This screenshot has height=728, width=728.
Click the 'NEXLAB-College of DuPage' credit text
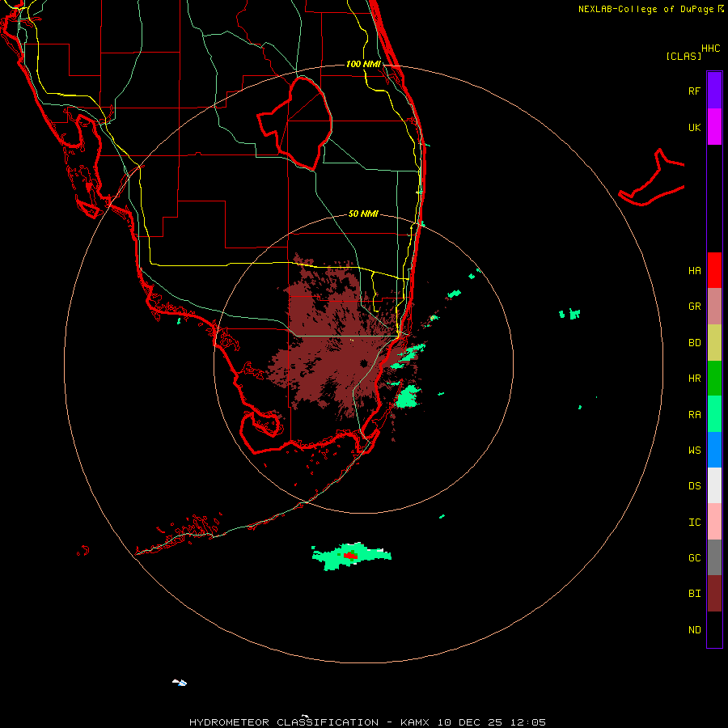point(645,9)
